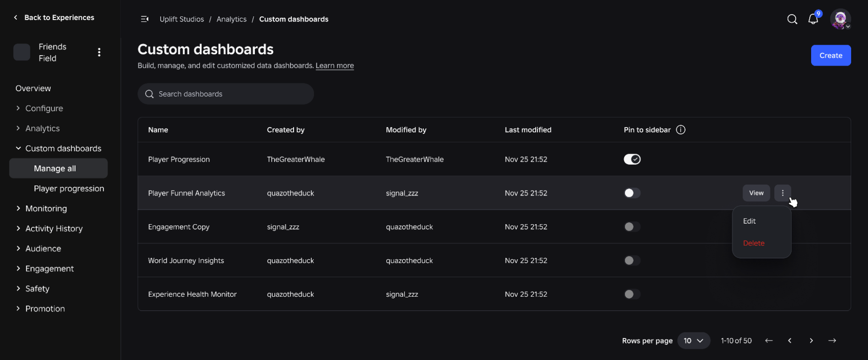The width and height of the screenshot is (868, 360).
Task: Click the Last modified column header
Action: [x=528, y=130]
